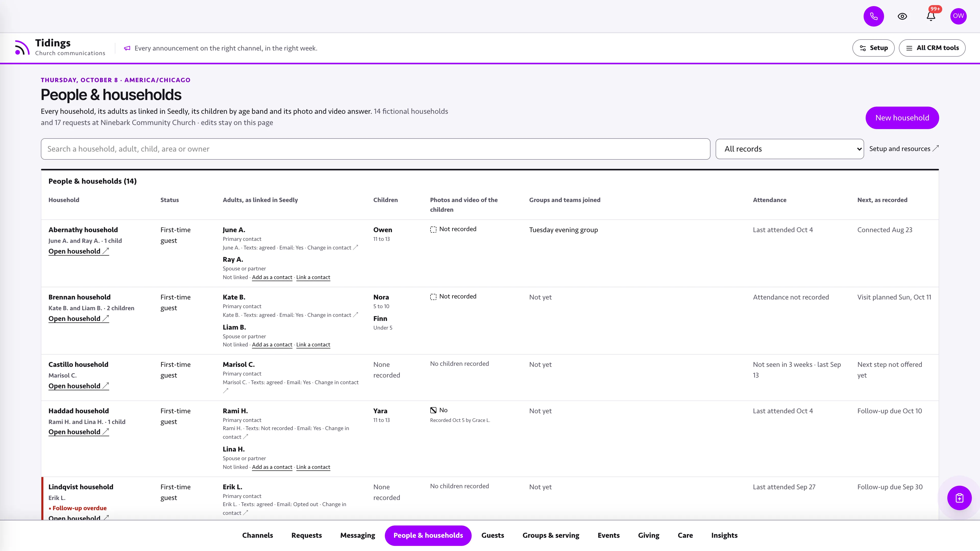Click Change in contact arrow for Rami H.
The image size is (980, 551).
245,437
